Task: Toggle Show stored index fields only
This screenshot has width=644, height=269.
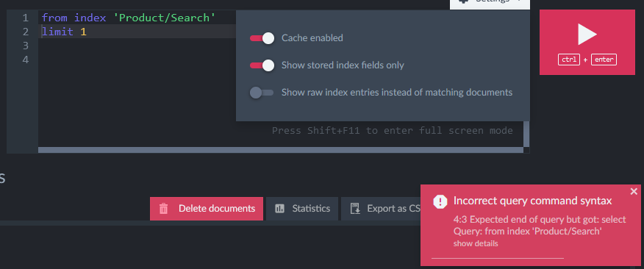Action: pyautogui.click(x=262, y=65)
